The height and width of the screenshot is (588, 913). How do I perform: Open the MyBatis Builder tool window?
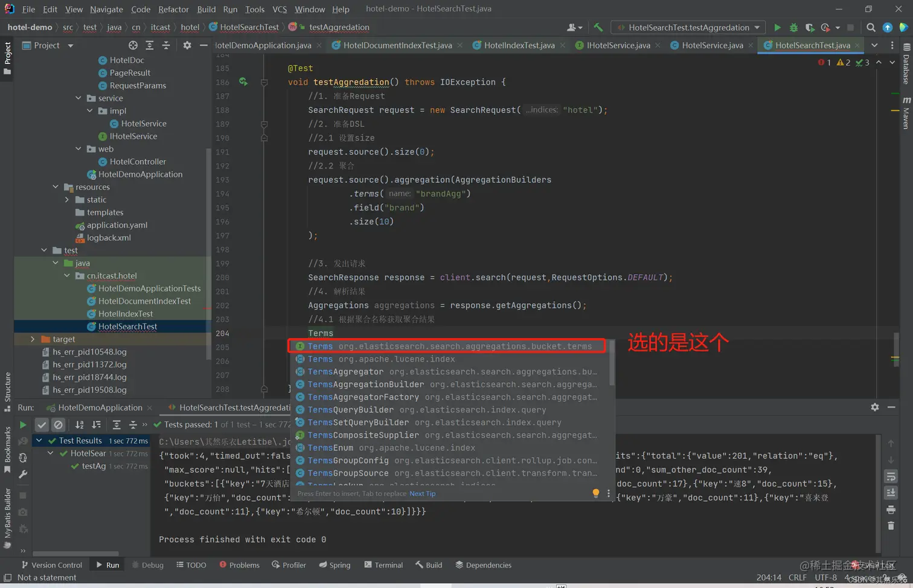point(7,517)
